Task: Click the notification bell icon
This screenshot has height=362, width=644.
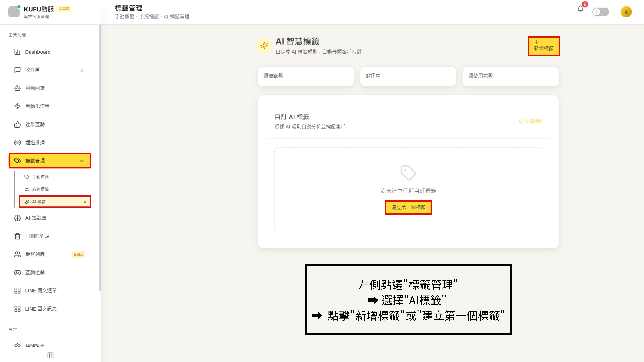Action: tap(580, 9)
